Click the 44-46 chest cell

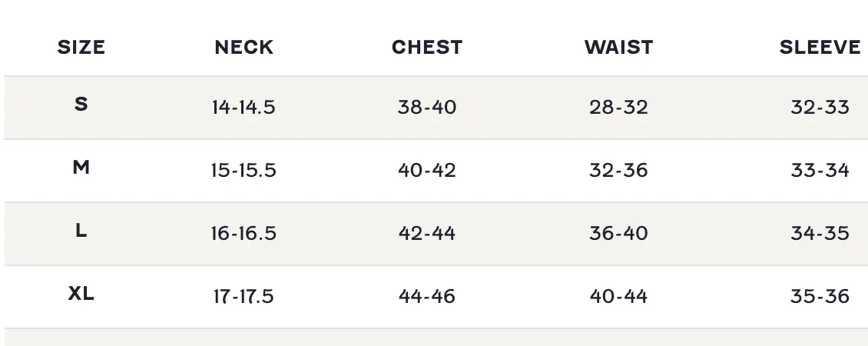pos(427,297)
